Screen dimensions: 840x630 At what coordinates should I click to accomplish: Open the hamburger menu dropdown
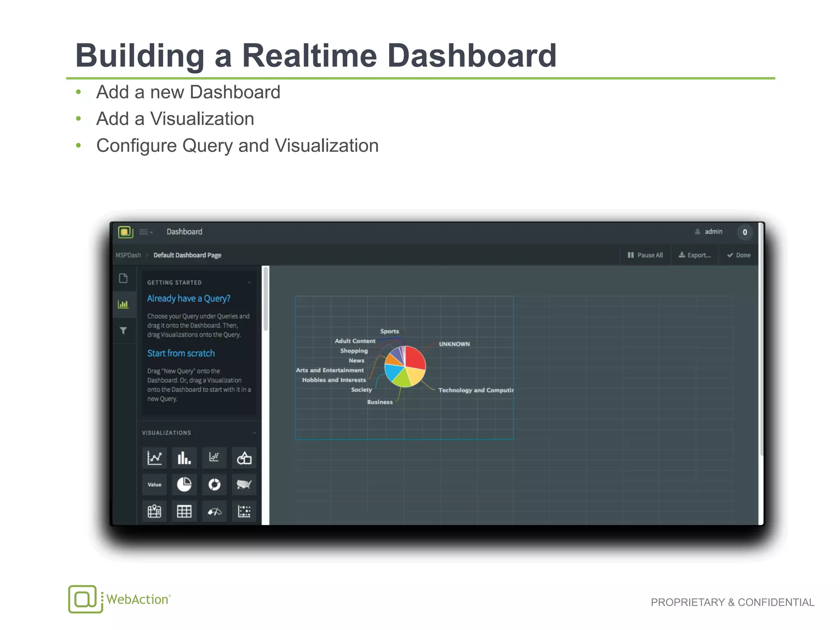(146, 232)
